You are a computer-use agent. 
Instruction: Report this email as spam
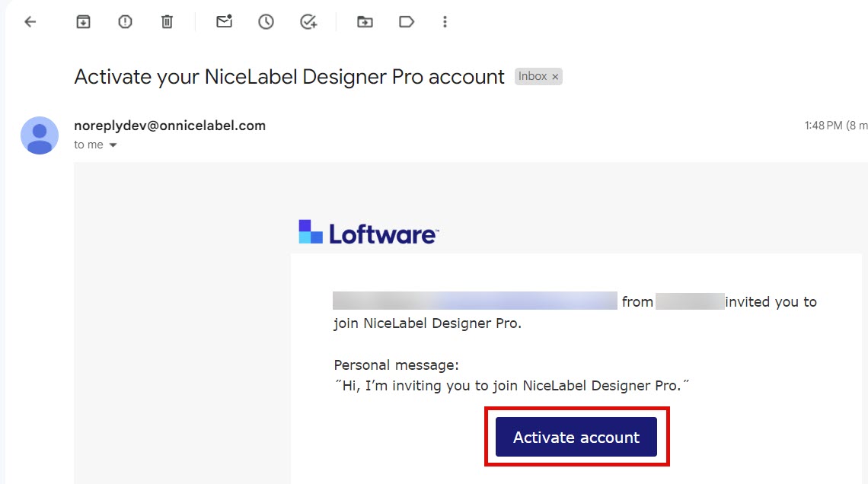click(125, 22)
